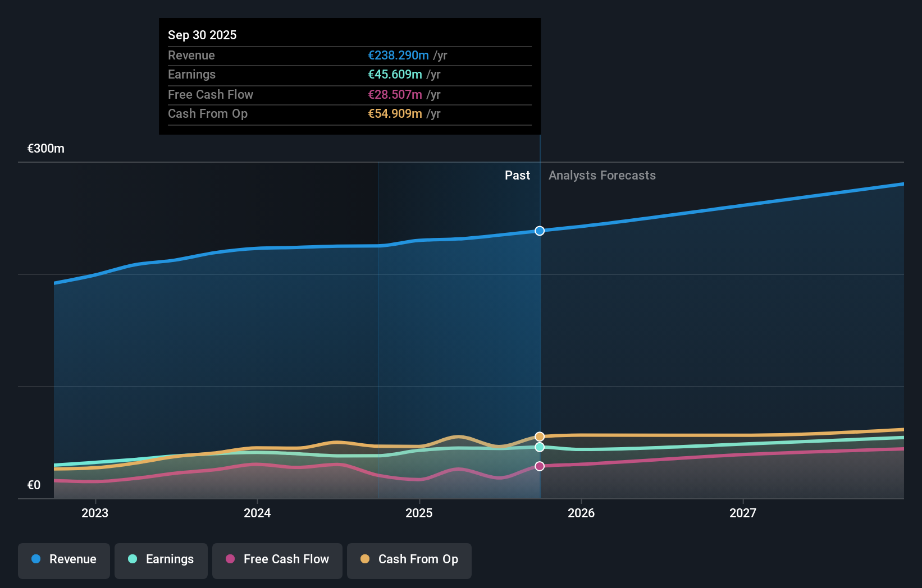Select the Earnings legend dot icon

coord(131,559)
